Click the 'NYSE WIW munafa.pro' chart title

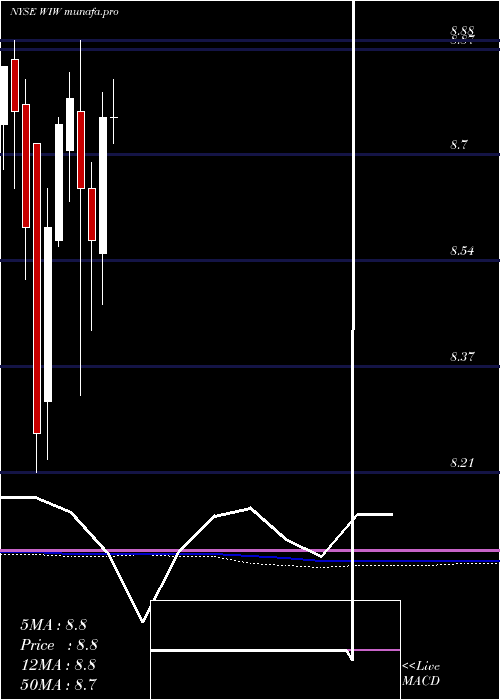(x=64, y=12)
